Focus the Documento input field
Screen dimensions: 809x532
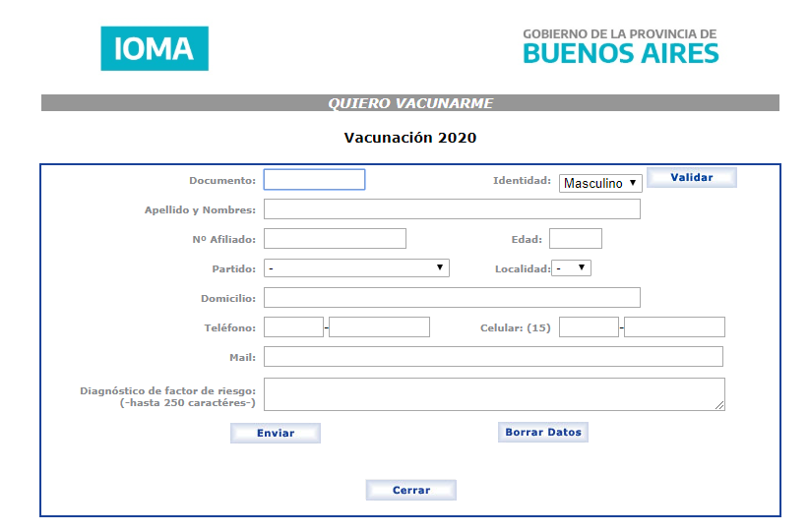(314, 179)
